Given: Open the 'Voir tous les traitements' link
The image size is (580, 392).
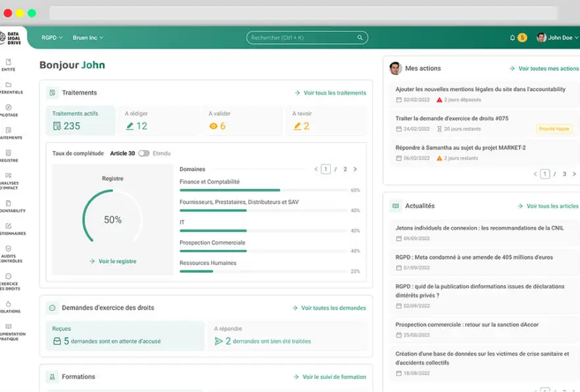Looking at the screenshot, I should [x=332, y=93].
